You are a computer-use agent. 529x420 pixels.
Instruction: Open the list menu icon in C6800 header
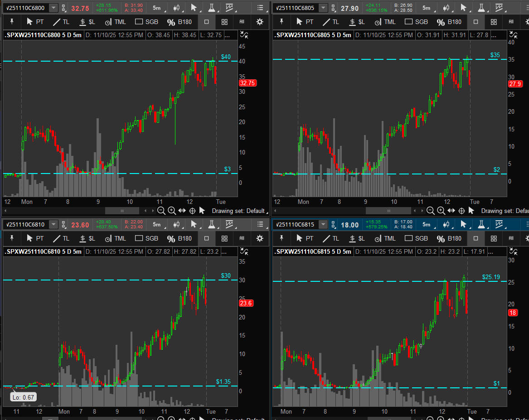click(260, 8)
